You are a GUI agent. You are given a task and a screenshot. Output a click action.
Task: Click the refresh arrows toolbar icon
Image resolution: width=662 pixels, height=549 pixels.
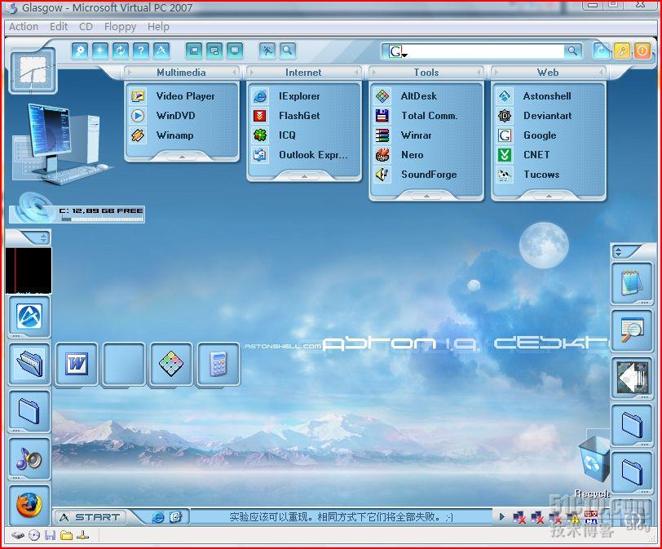click(121, 51)
